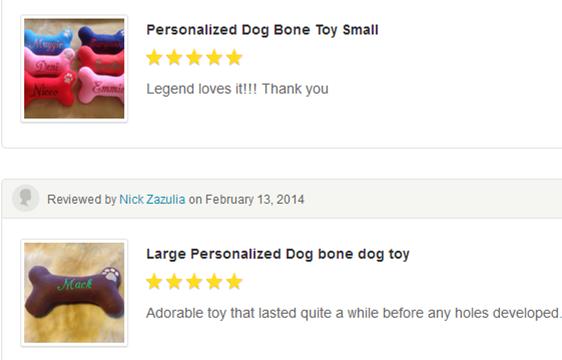Click first star of the small bone toy rating
The image size is (562, 360).
154,57
